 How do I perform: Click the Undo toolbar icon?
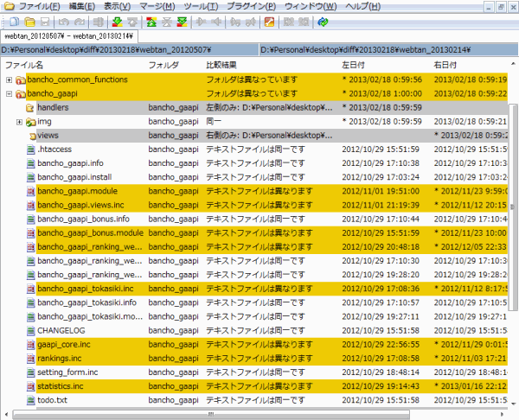63,22
